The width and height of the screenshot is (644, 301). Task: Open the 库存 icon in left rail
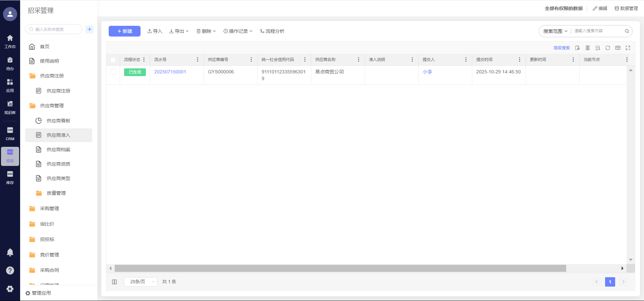click(10, 177)
